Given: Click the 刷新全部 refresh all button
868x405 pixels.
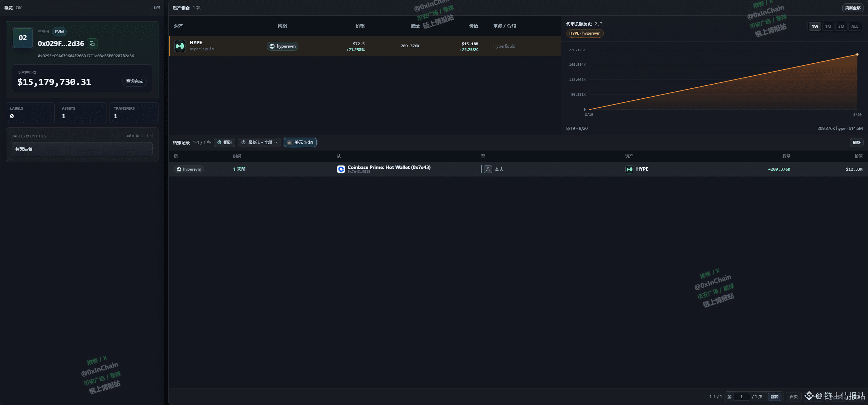Looking at the screenshot, I should point(853,8).
